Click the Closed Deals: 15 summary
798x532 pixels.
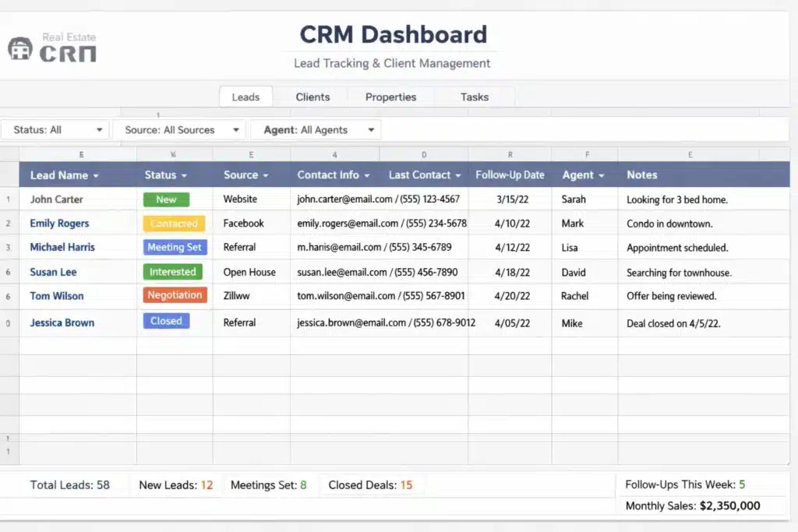point(370,485)
